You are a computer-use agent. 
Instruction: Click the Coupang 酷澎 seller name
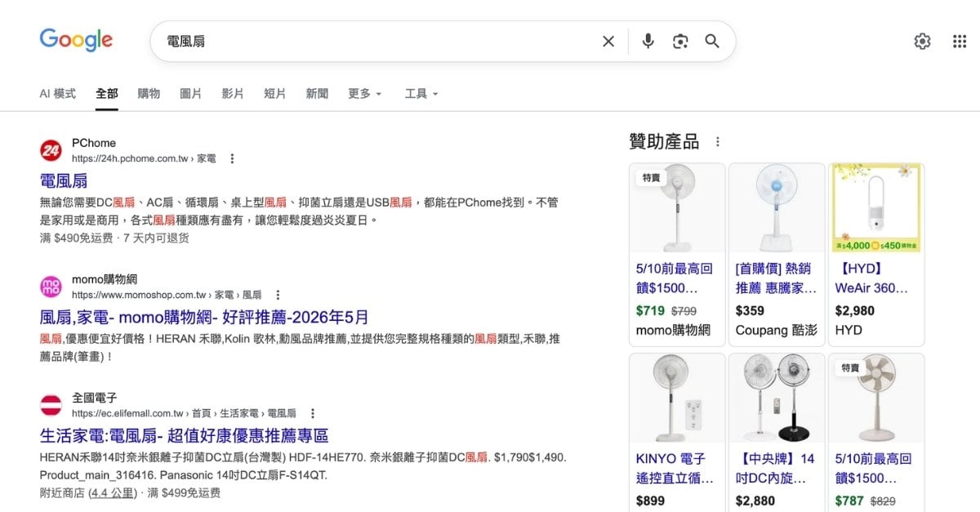pyautogui.click(x=776, y=330)
